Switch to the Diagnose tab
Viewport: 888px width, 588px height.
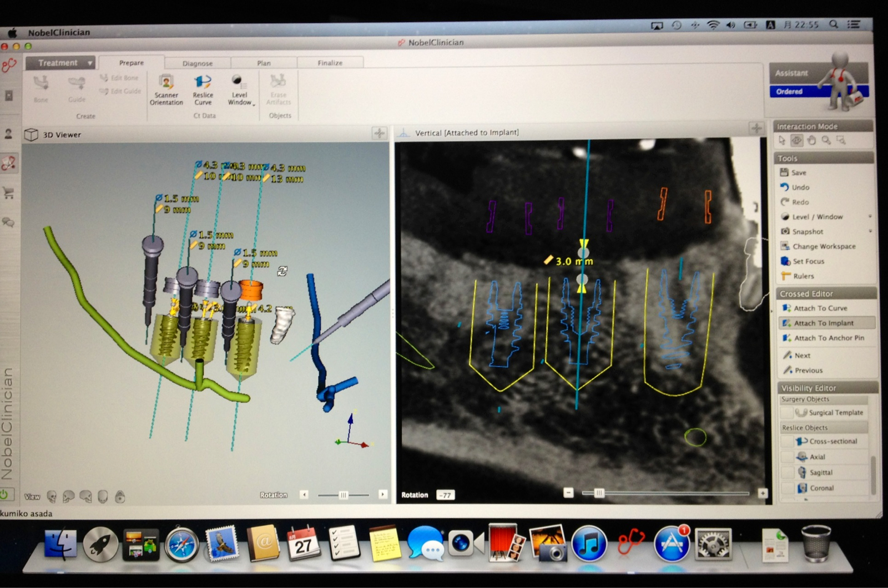coord(198,63)
